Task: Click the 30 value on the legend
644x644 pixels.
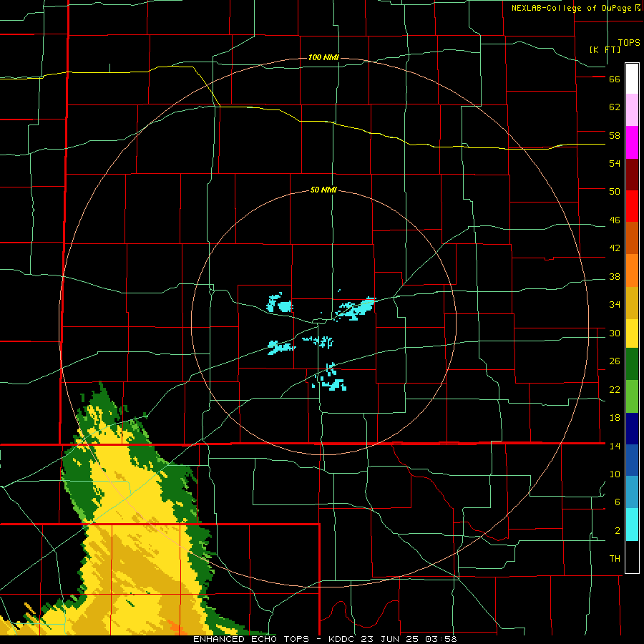Action: click(x=615, y=333)
